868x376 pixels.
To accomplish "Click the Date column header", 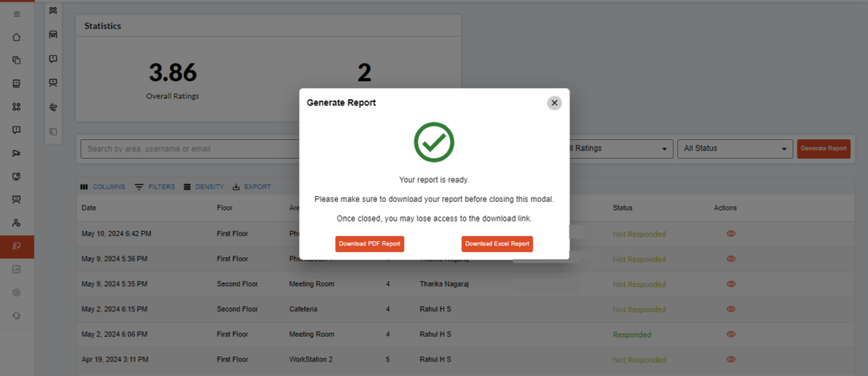I will (x=89, y=208).
